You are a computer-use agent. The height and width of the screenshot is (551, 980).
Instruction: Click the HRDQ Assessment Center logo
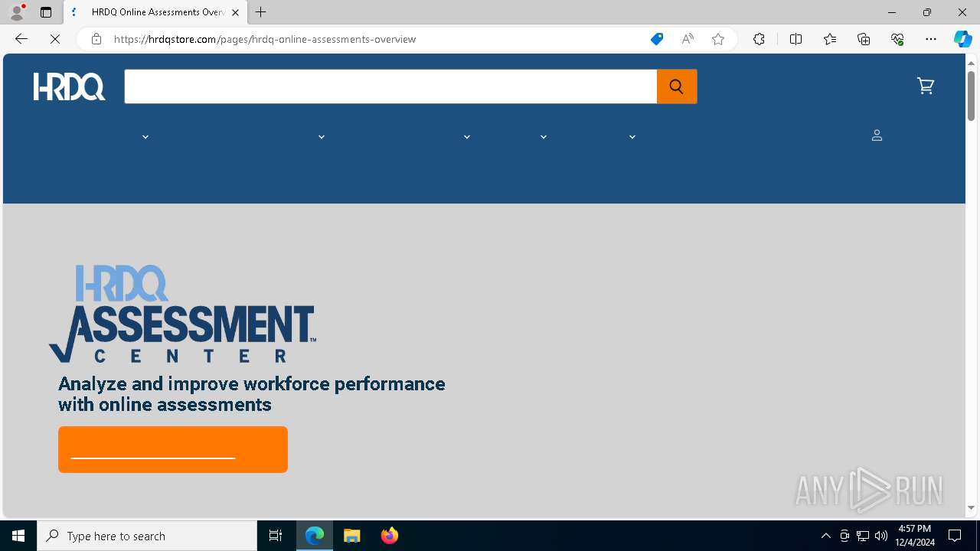182,314
